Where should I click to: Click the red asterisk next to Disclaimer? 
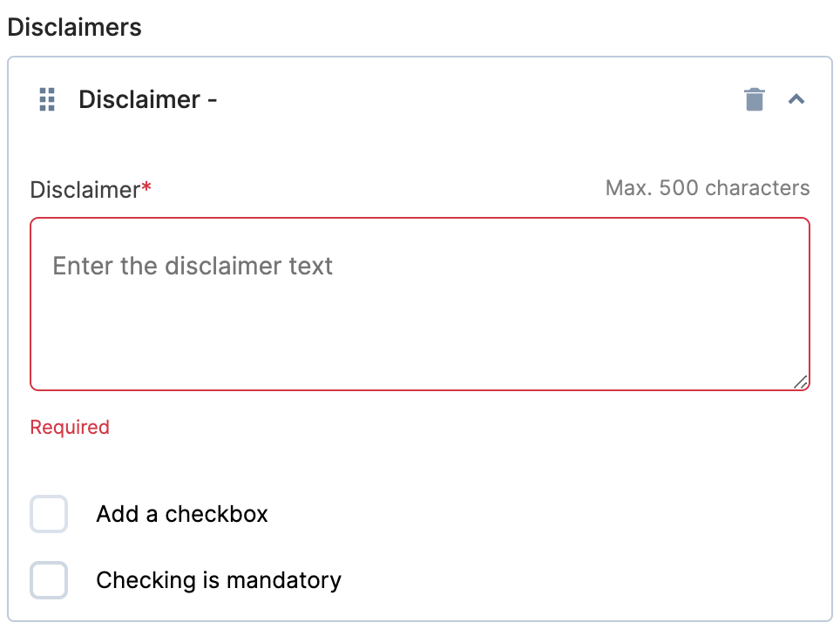pyautogui.click(x=145, y=184)
